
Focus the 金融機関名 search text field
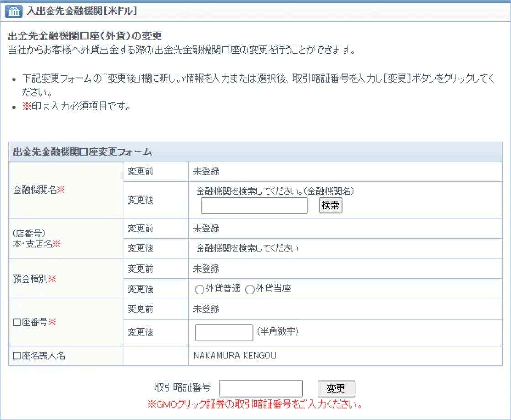tap(254, 206)
